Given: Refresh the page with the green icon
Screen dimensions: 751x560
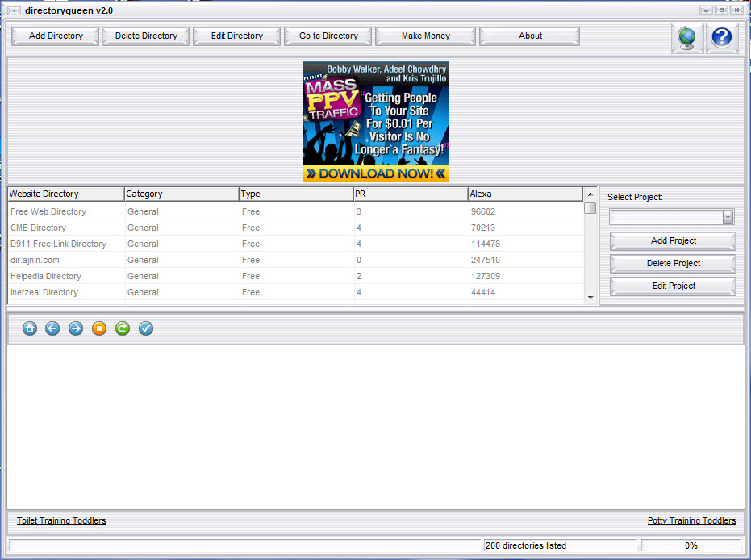Looking at the screenshot, I should 123,328.
